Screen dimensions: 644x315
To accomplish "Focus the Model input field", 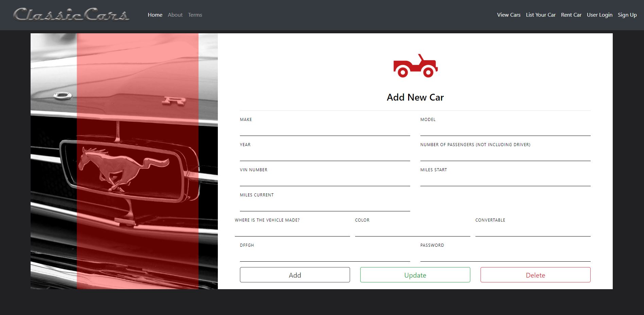I will point(505,129).
